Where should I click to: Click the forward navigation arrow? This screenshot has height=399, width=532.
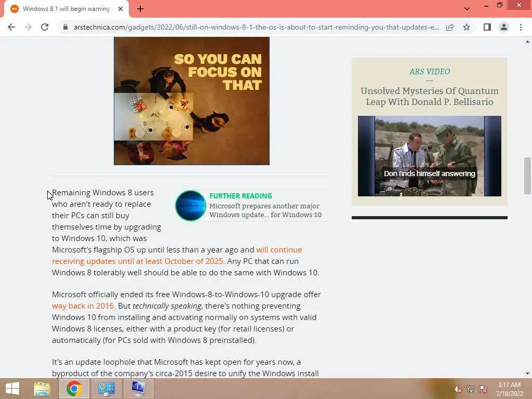[x=28, y=27]
